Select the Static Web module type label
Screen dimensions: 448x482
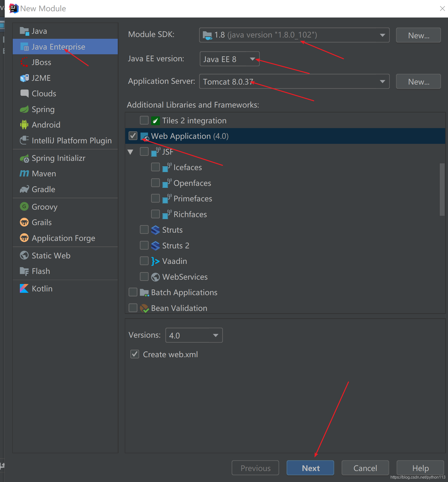coord(51,256)
